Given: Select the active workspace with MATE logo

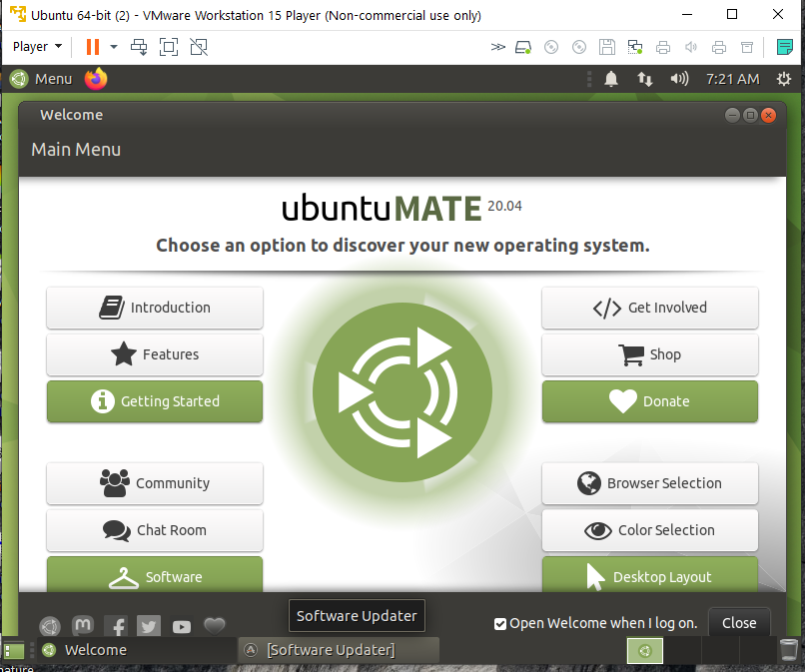Looking at the screenshot, I should pos(645,651).
